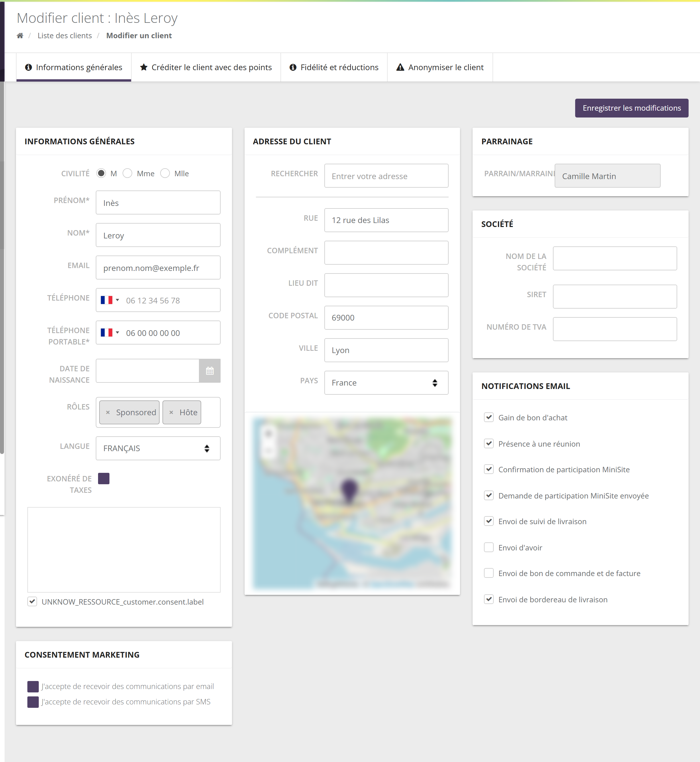Screen dimensions: 700x762
Task: Click the map location pin marker
Action: (349, 491)
